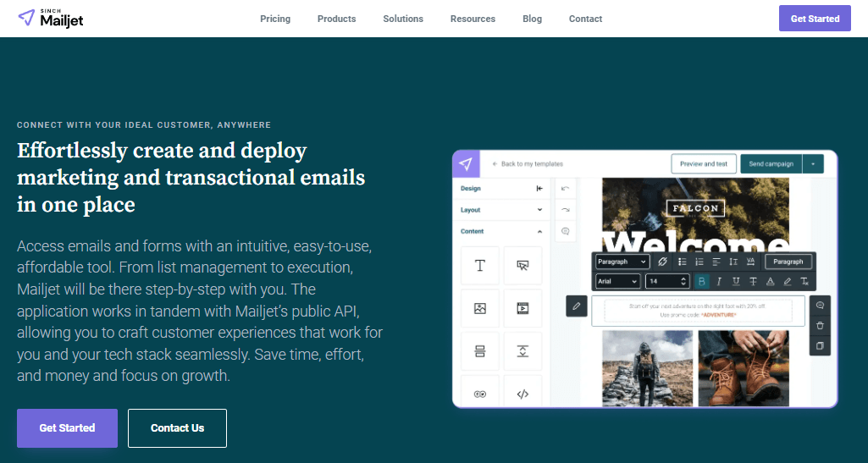Select the Video content block
This screenshot has width=868, height=463.
(522, 308)
